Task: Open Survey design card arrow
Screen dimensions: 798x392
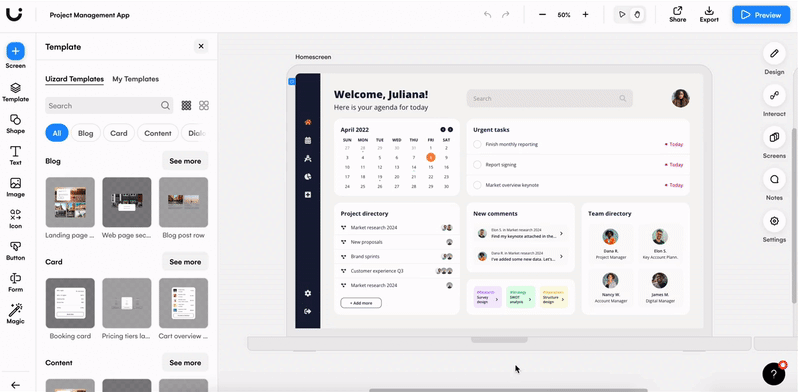Action: coord(497,300)
